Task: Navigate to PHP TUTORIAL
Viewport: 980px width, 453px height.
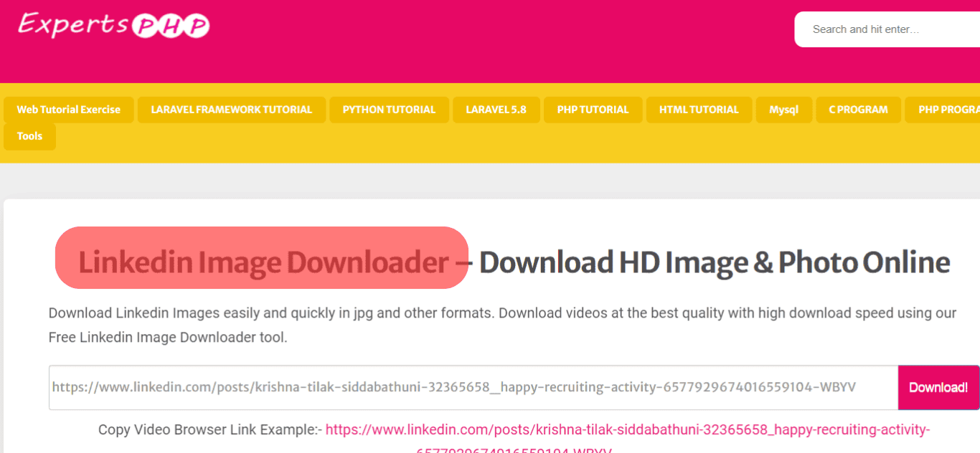Action: pyautogui.click(x=593, y=110)
